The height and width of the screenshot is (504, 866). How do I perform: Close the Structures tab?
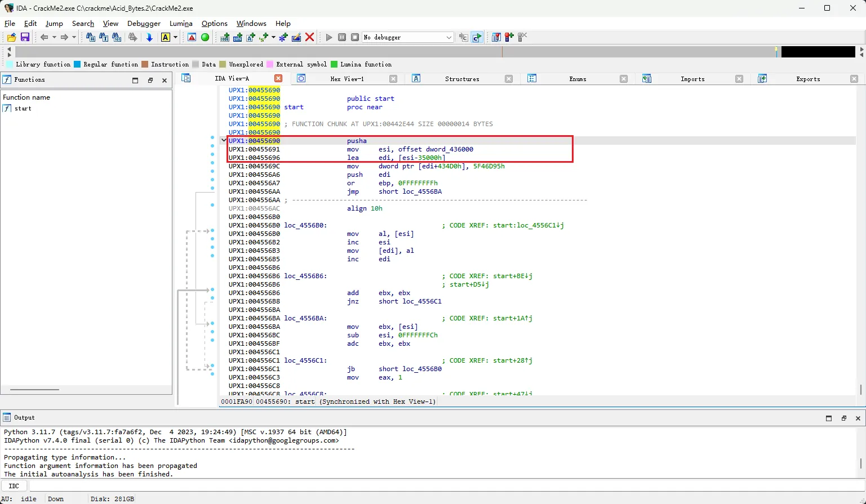click(x=509, y=79)
